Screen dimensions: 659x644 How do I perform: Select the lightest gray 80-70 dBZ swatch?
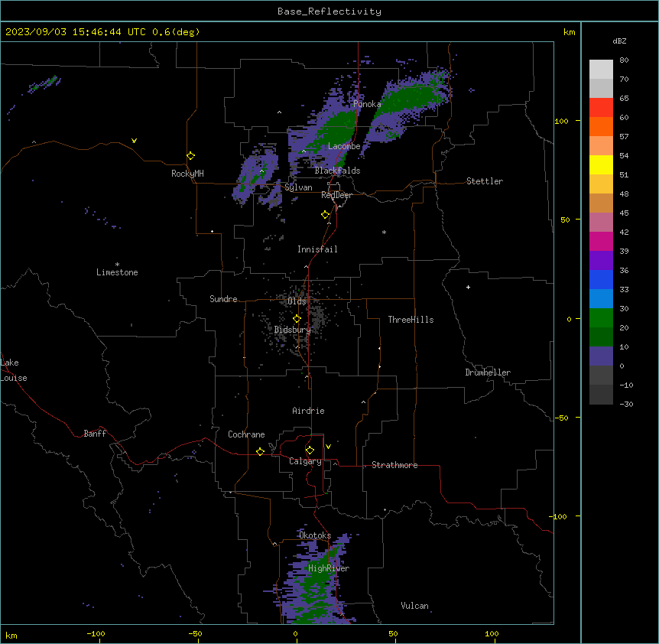[601, 69]
